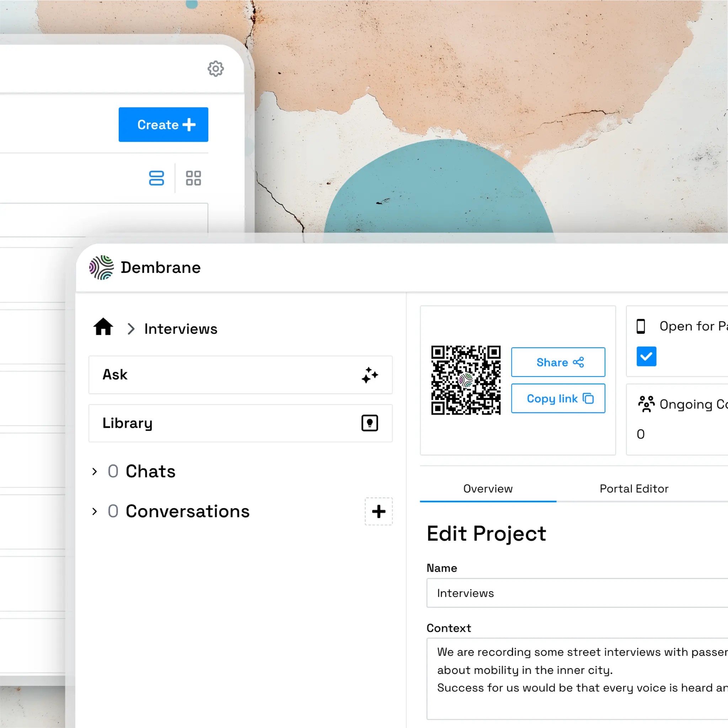This screenshot has height=728, width=728.
Task: Switch to the Portal Editor tab
Action: coord(634,489)
